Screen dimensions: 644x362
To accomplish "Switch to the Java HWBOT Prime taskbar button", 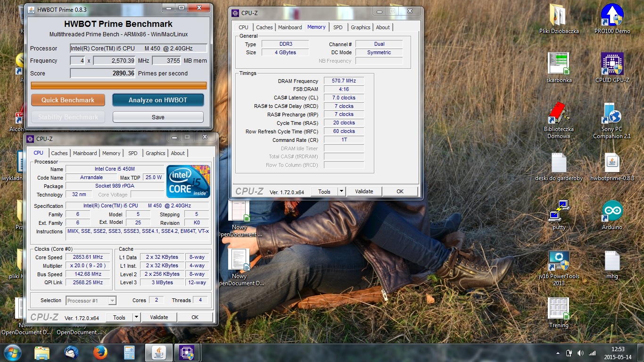I will [158, 352].
